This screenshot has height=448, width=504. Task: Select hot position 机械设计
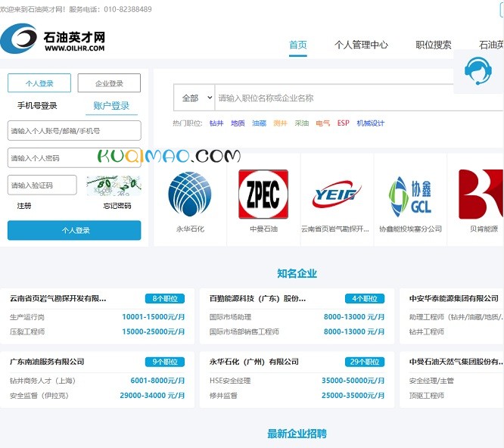pyautogui.click(x=370, y=123)
